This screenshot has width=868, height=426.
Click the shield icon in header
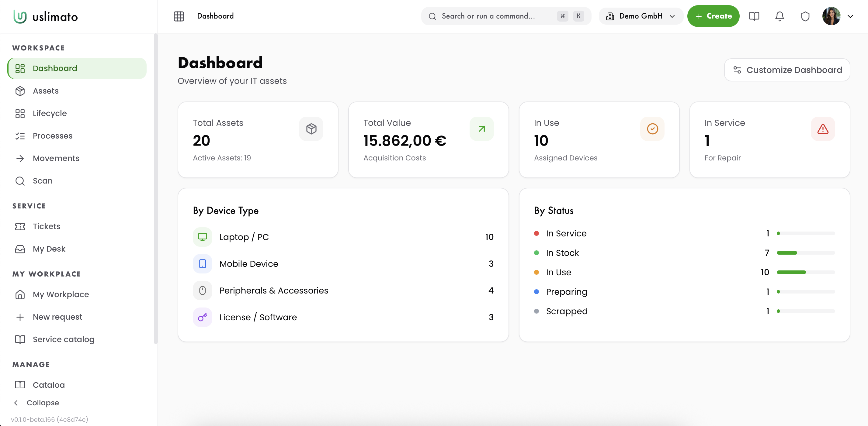pyautogui.click(x=805, y=16)
